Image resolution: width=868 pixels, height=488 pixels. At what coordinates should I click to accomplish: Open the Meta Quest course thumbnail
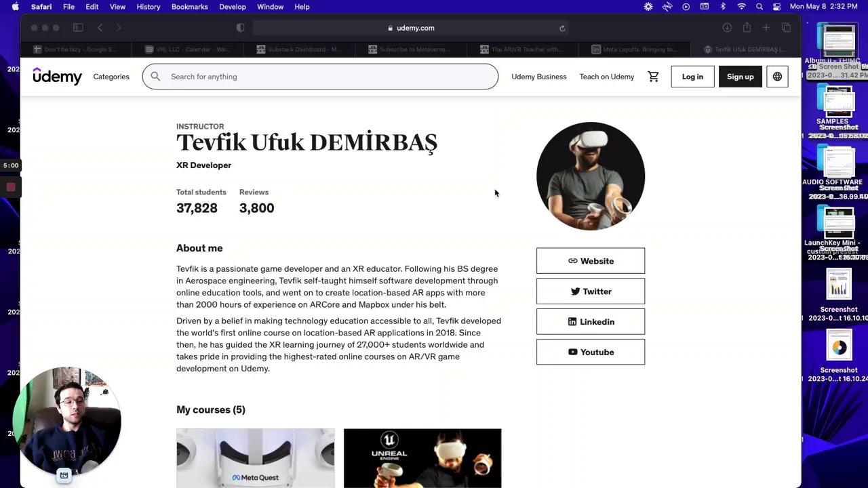click(x=255, y=458)
